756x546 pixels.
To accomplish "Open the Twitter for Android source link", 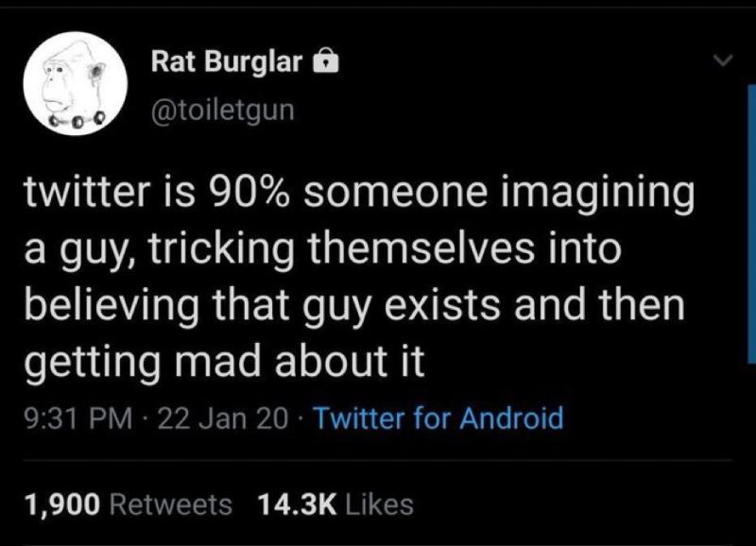I will pyautogui.click(x=438, y=418).
